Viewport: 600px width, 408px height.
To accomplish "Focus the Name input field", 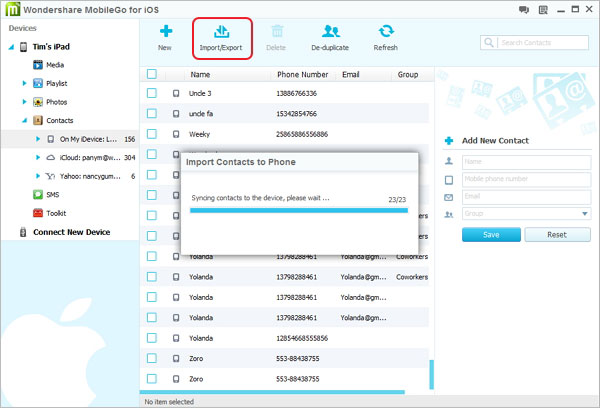I will click(527, 162).
